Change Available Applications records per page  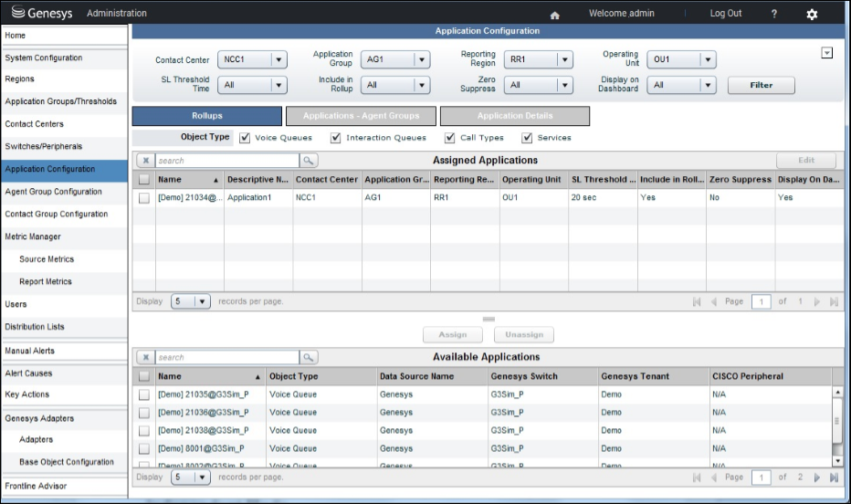(191, 478)
